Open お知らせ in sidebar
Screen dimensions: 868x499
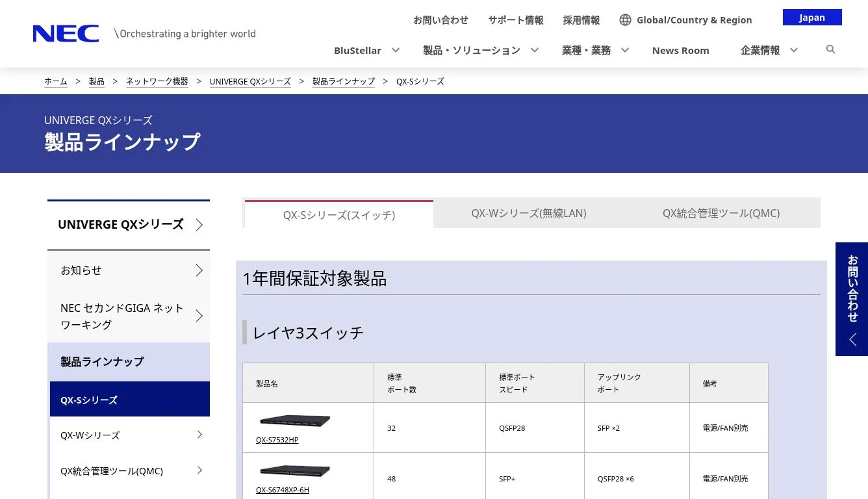click(x=129, y=270)
